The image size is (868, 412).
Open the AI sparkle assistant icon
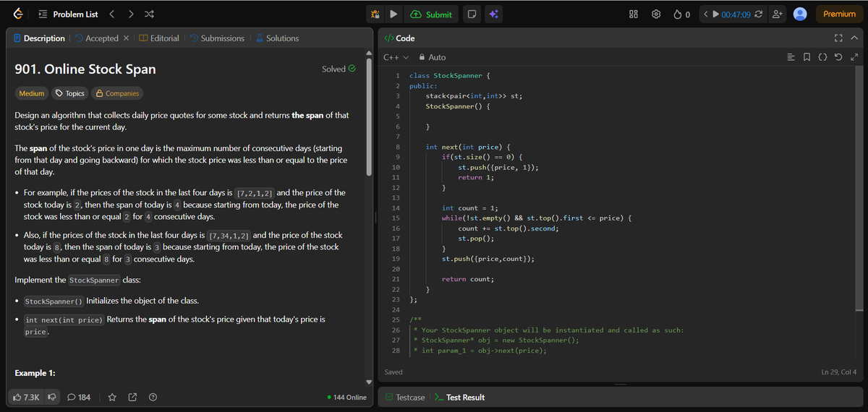coord(494,14)
